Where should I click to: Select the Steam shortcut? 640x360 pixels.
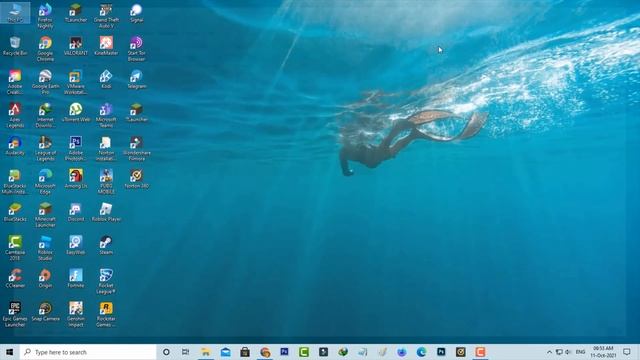[x=106, y=245]
